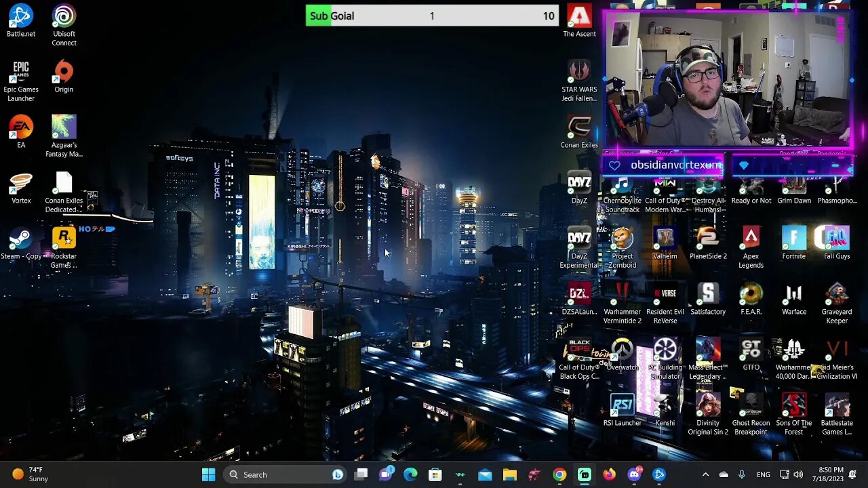Screen dimensions: 868x488
Task: Select the Vortex mod manager icon
Action: (x=21, y=188)
